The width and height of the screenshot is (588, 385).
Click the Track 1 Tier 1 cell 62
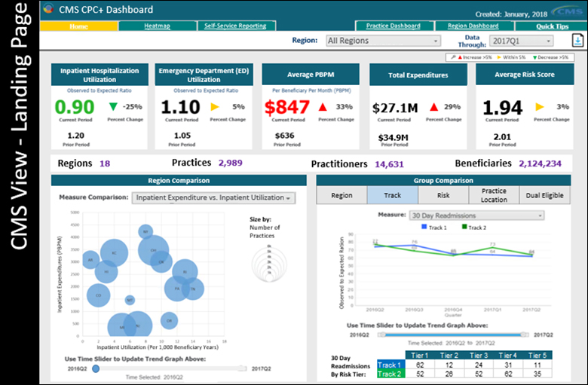pos(420,365)
